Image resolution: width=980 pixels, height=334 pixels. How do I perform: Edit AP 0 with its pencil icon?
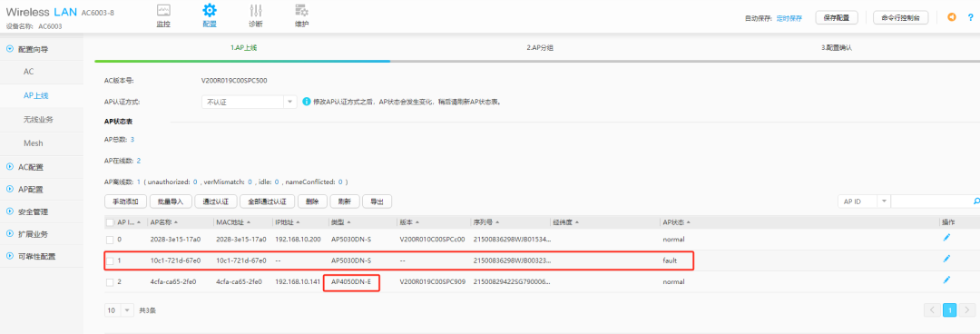pyautogui.click(x=946, y=238)
